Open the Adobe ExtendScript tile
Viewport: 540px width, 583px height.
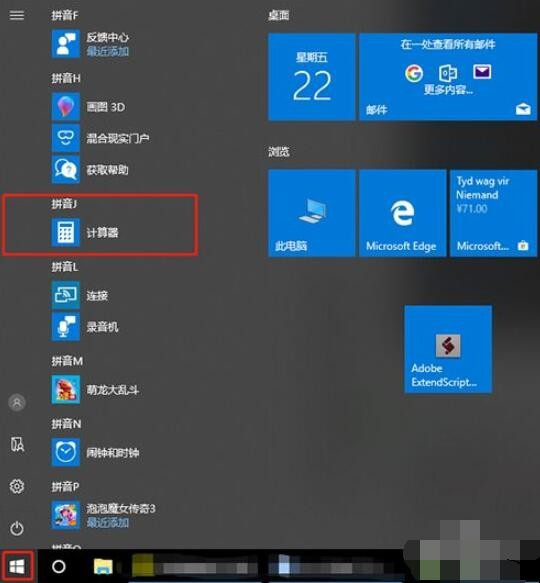pos(448,349)
